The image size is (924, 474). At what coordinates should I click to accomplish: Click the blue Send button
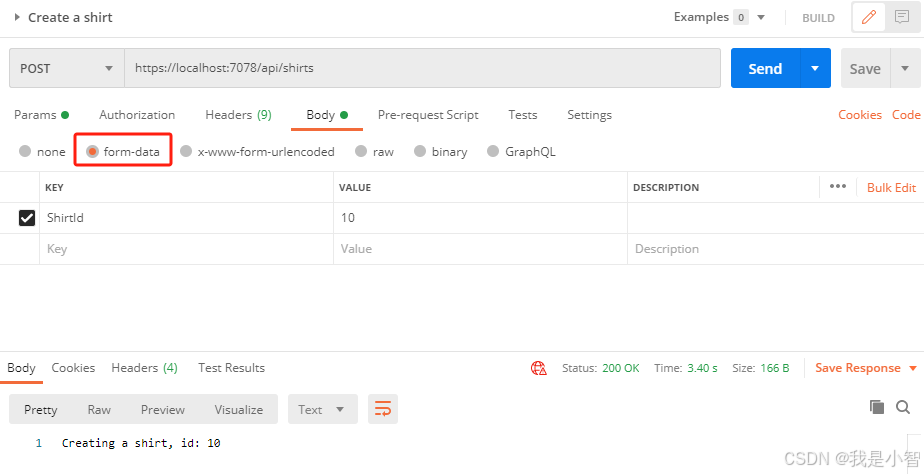[x=765, y=68]
